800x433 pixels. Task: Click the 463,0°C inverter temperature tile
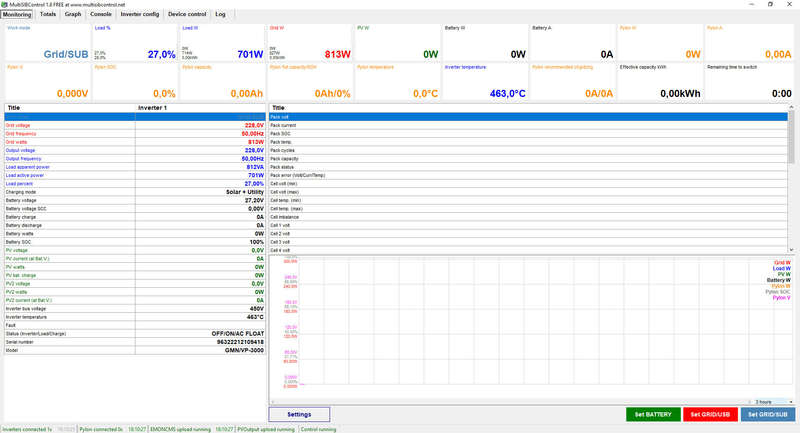point(485,82)
